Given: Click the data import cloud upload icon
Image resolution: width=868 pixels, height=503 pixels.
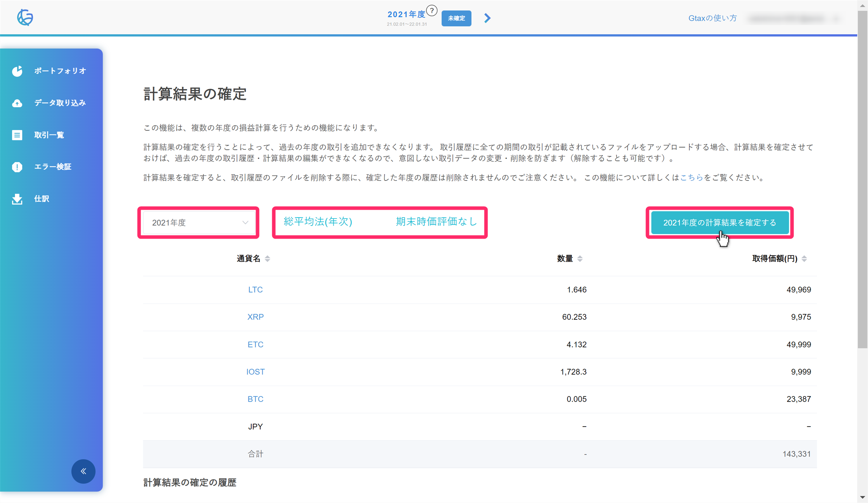Looking at the screenshot, I should pyautogui.click(x=17, y=103).
